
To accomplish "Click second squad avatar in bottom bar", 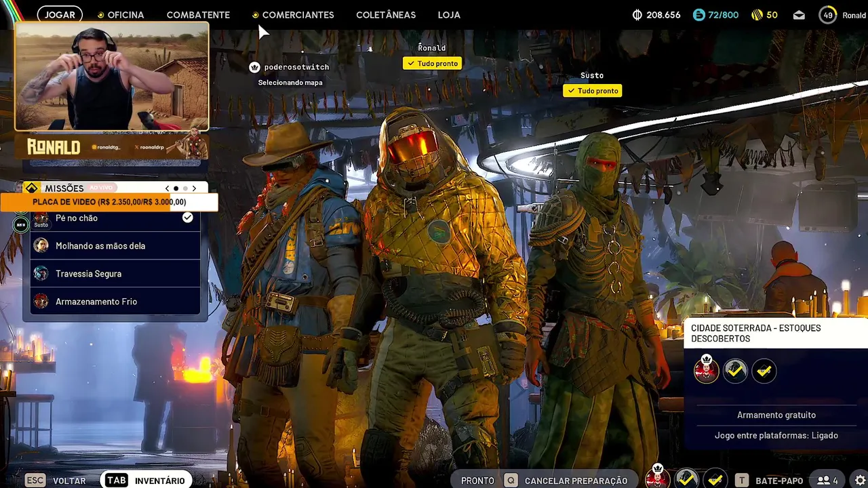I will [686, 479].
